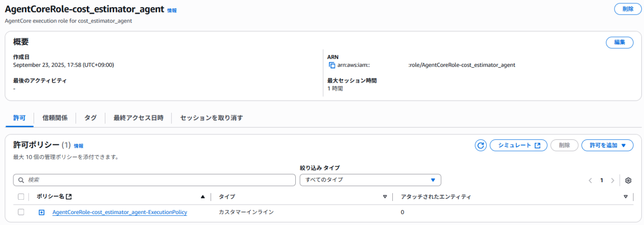Open the セッションを取り消す tab
This screenshot has width=644, height=225.
click(212, 118)
